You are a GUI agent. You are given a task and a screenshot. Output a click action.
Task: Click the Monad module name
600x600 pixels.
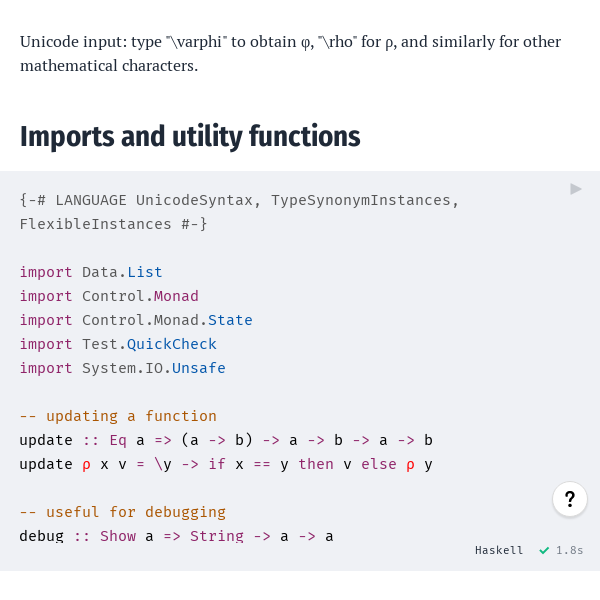pos(176,296)
